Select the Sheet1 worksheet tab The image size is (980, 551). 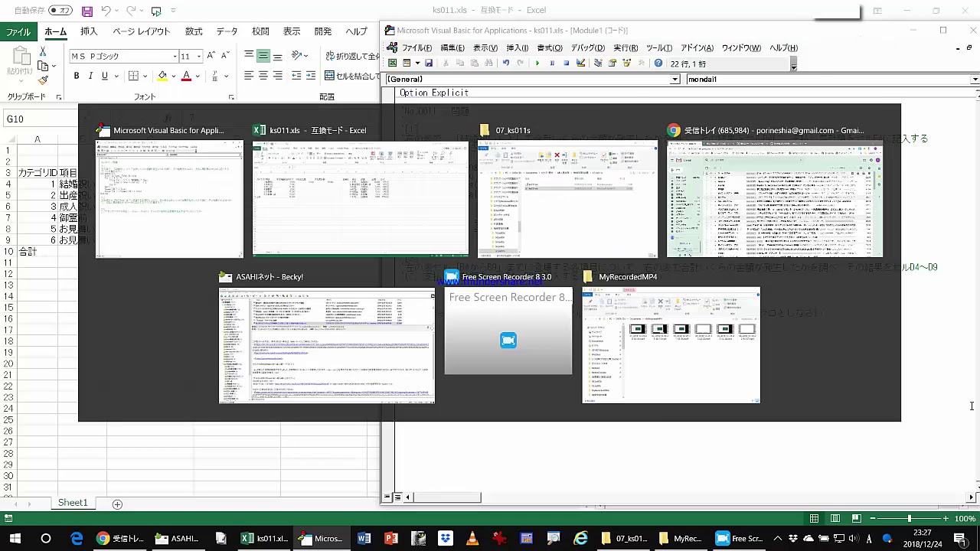[x=73, y=503]
